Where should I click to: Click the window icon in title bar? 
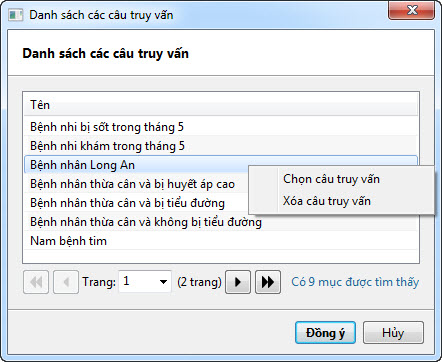click(x=16, y=15)
